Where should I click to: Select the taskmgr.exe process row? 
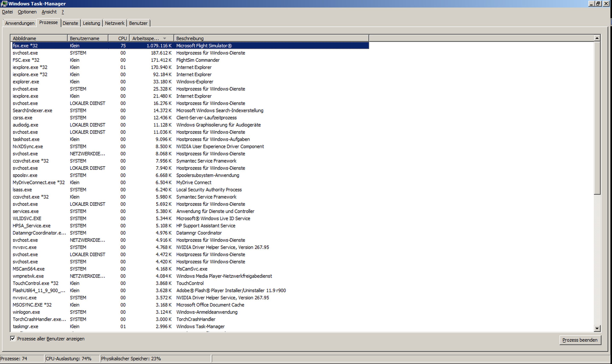[x=25, y=327]
